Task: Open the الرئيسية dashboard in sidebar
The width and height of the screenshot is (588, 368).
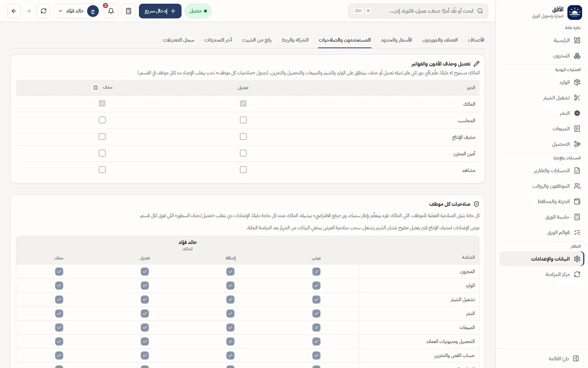Action: pos(542,40)
